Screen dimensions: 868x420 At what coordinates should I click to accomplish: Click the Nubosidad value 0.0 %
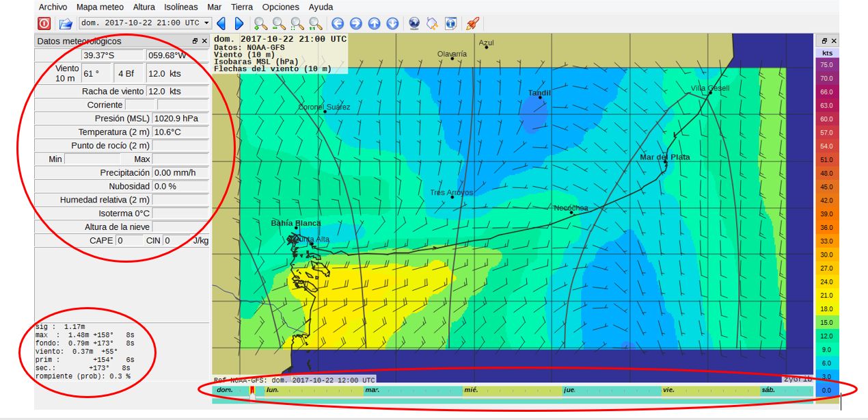(x=180, y=186)
